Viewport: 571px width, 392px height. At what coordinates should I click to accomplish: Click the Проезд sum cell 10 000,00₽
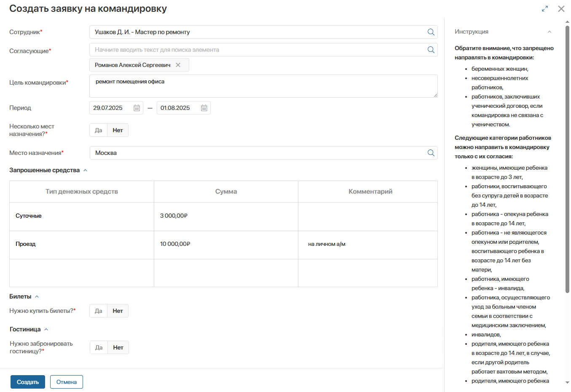pos(226,245)
